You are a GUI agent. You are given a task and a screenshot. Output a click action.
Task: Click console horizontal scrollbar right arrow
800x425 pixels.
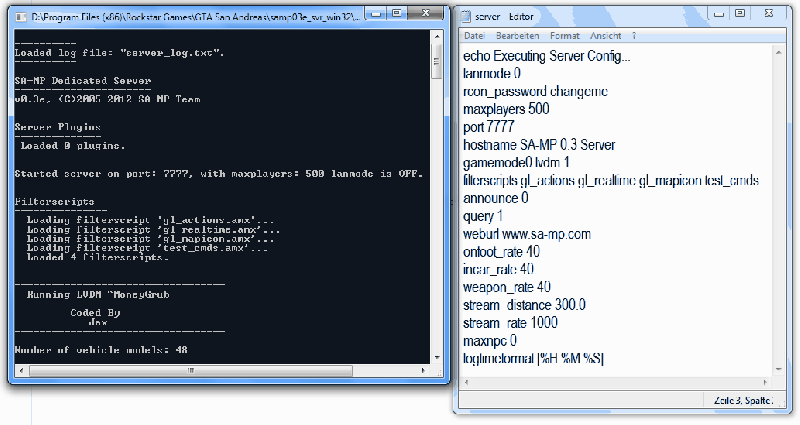pos(423,371)
